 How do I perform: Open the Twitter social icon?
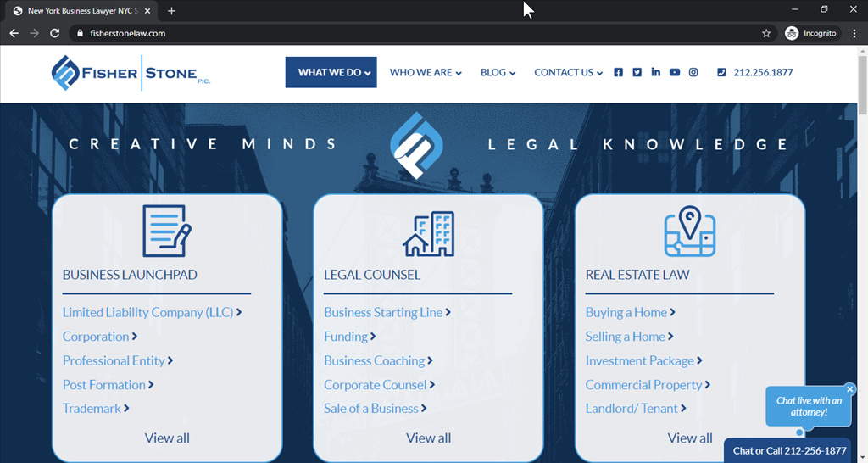(637, 73)
